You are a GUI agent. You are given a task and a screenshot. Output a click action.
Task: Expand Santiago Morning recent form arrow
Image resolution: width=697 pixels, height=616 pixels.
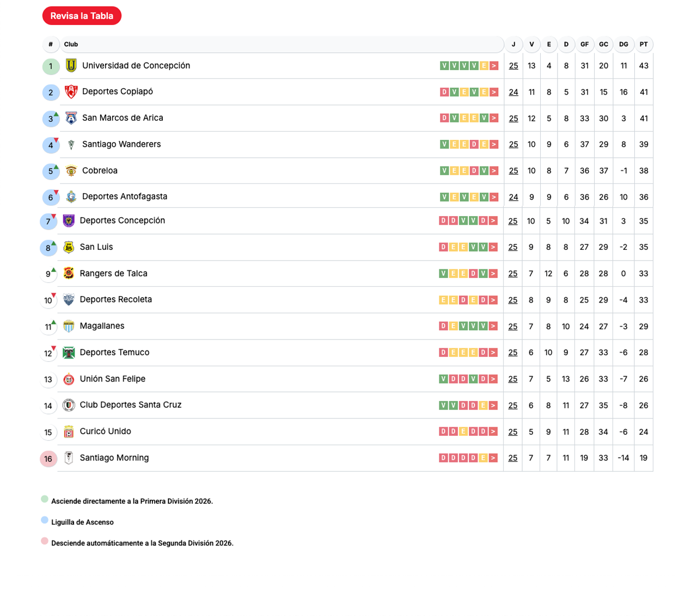493,458
